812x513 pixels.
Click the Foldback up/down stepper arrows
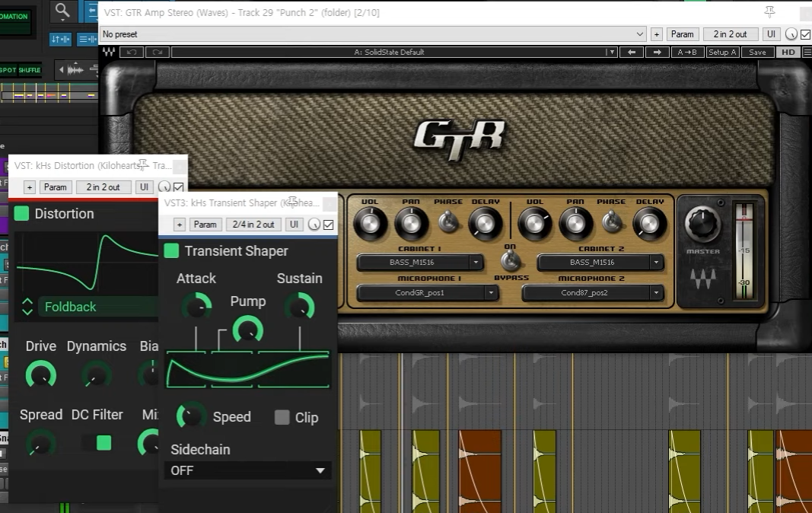tap(27, 307)
